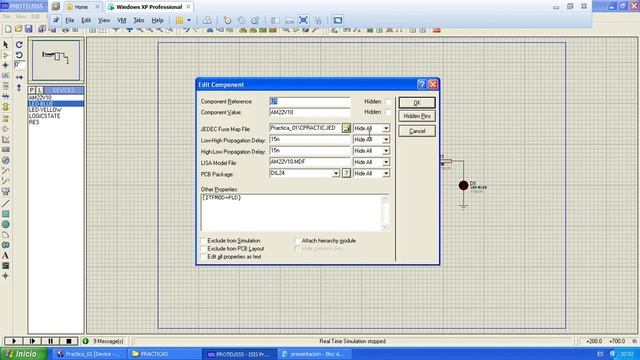Enable Edit all properties as text
Screen dimensions: 640x360
pos(203,257)
